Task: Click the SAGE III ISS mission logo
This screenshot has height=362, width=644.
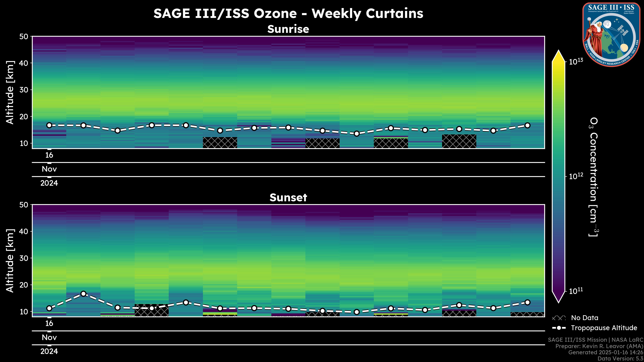Action: click(611, 35)
